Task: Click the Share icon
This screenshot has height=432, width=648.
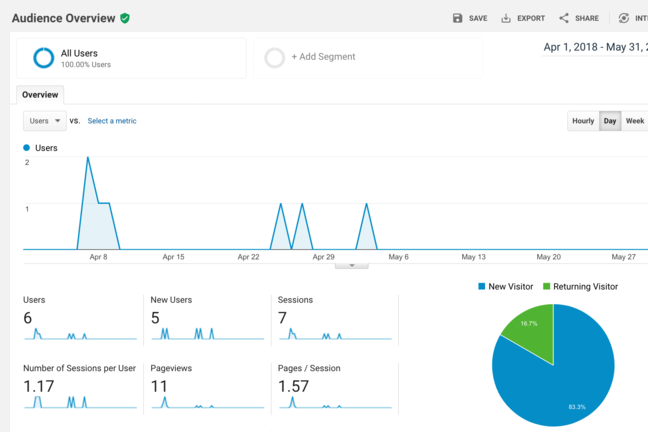Action: 564,18
